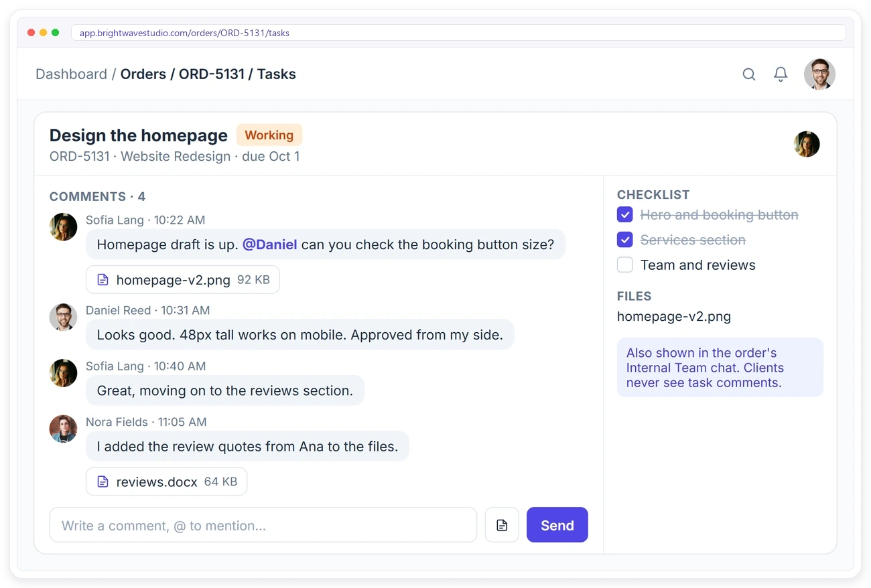This screenshot has height=588, width=871.
Task: Check the Team and reviews checkbox
Action: (x=624, y=265)
